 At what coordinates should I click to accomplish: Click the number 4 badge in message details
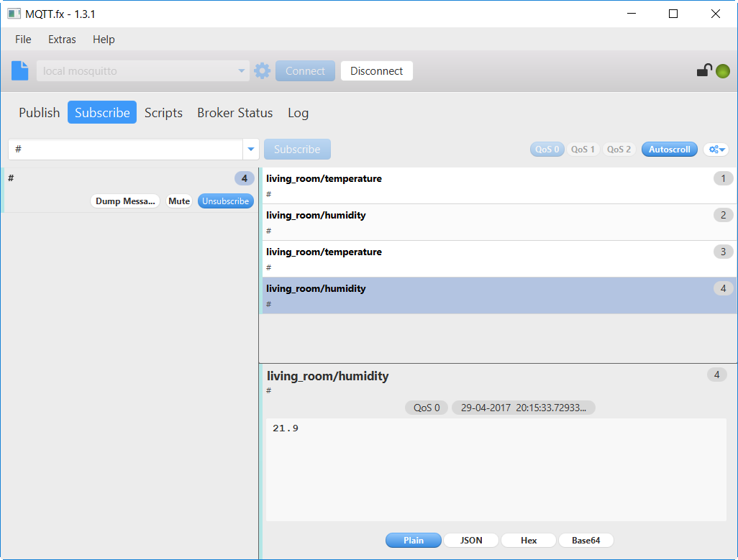716,375
